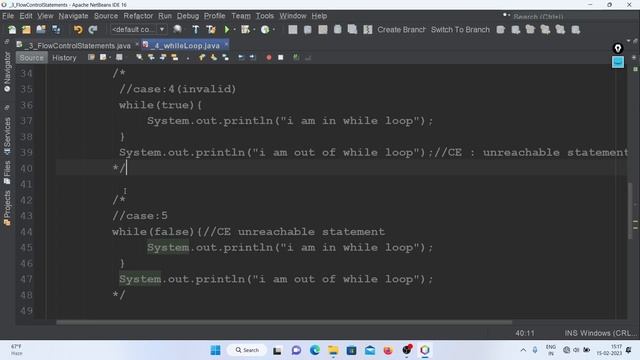The width and height of the screenshot is (640, 360).
Task: Open the Run menu
Action: [165, 16]
